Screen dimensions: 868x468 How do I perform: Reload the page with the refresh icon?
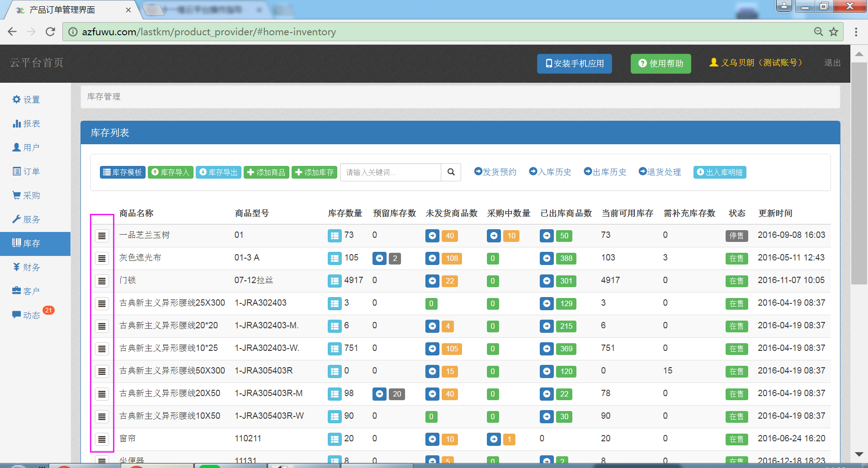pos(50,32)
